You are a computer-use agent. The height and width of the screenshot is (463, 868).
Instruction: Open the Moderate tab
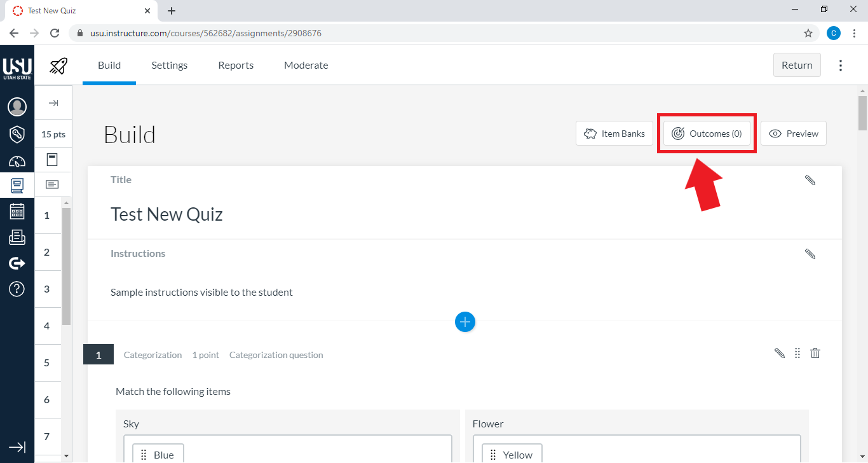[306, 66]
